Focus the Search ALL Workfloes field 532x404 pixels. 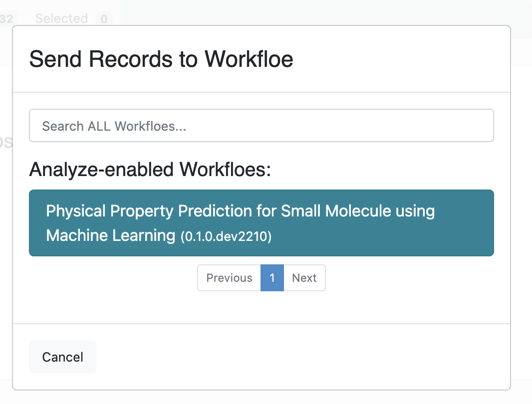[x=261, y=126]
